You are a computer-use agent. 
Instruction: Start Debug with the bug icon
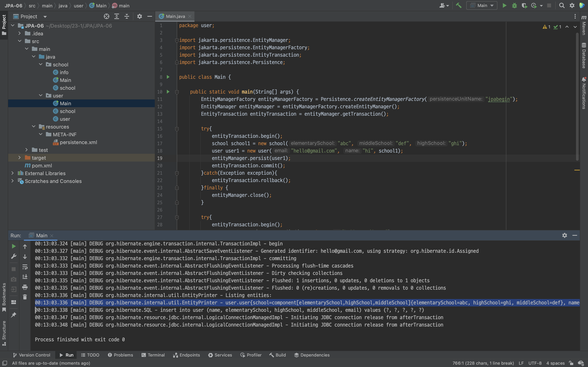(514, 5)
